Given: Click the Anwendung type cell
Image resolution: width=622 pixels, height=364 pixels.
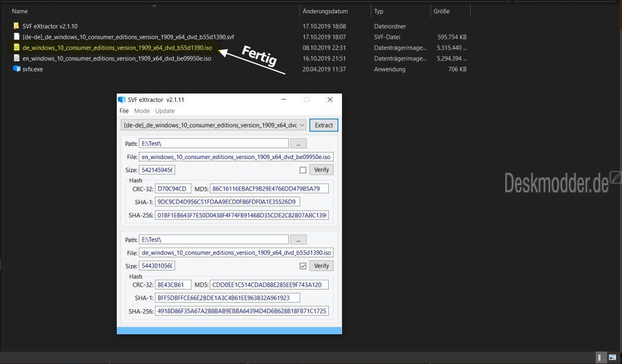Looking at the screenshot, I should point(390,69).
